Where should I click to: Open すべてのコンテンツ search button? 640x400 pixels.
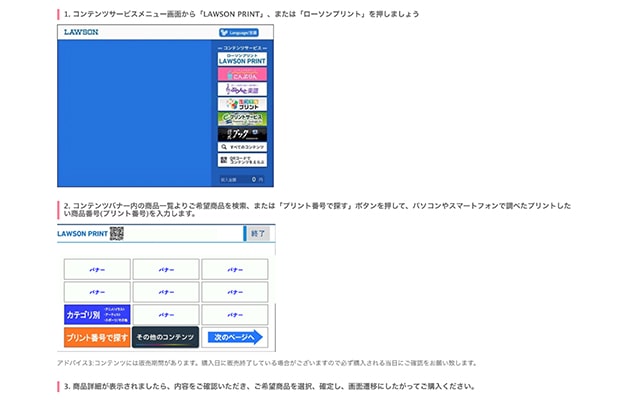coord(242,147)
